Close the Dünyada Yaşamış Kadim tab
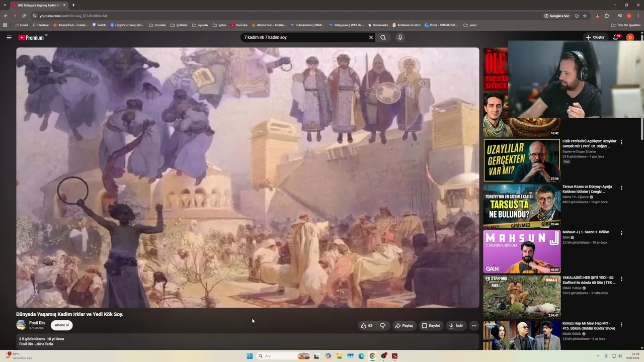 (64, 5)
